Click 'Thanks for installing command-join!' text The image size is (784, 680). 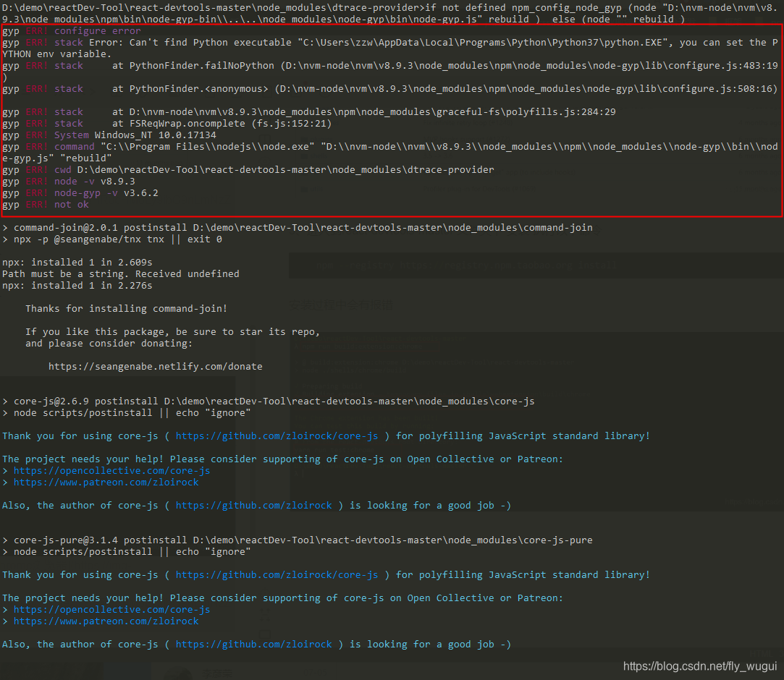[127, 309]
